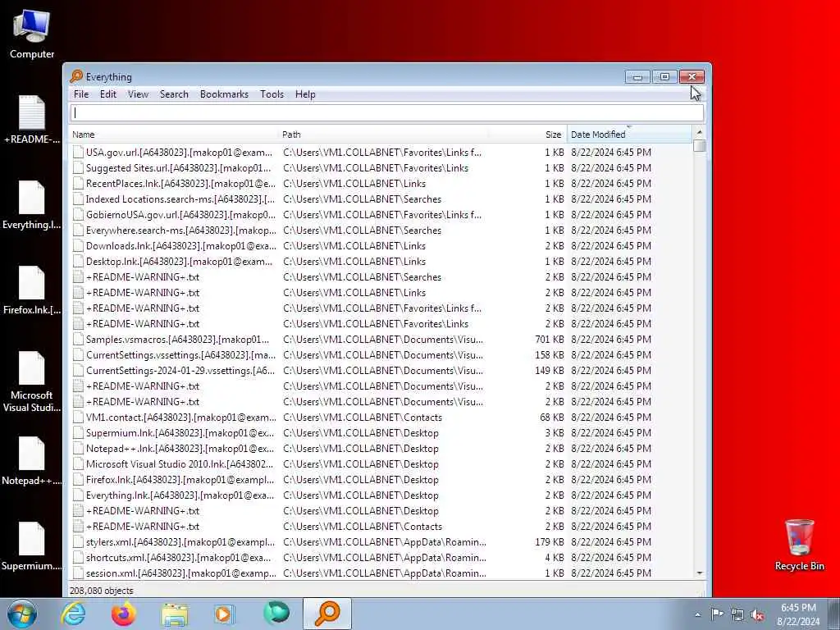
Task: Select the +README- desktop file icon
Action: click(x=32, y=120)
